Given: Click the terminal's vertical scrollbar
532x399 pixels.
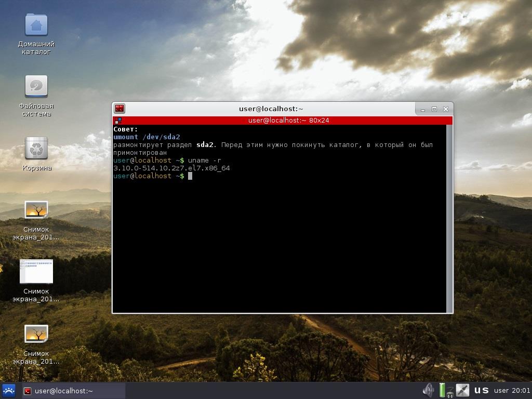Looking at the screenshot, I should pos(449,218).
